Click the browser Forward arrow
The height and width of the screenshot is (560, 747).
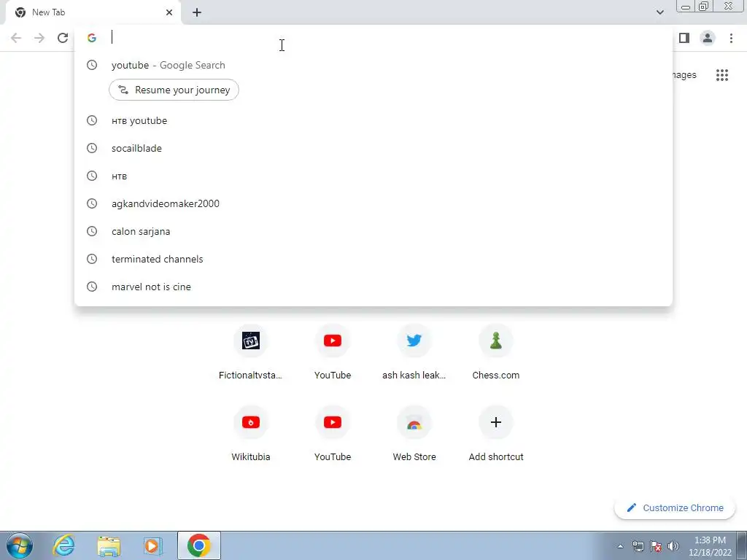(x=39, y=38)
